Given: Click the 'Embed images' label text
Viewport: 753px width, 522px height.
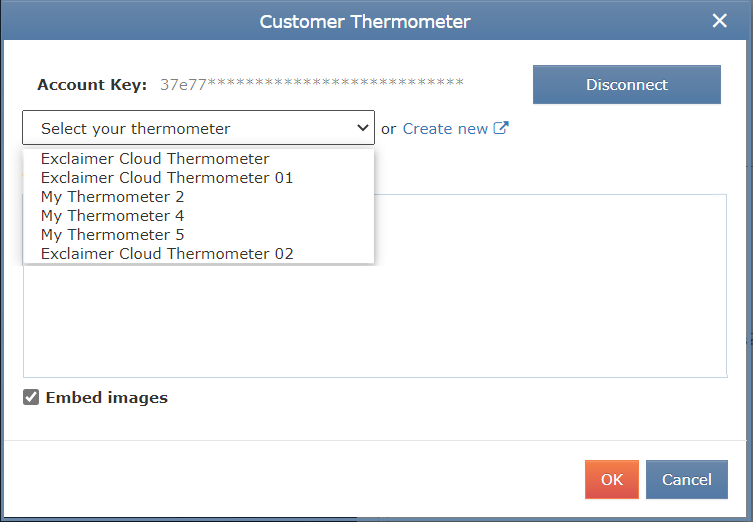Looking at the screenshot, I should (x=107, y=398).
